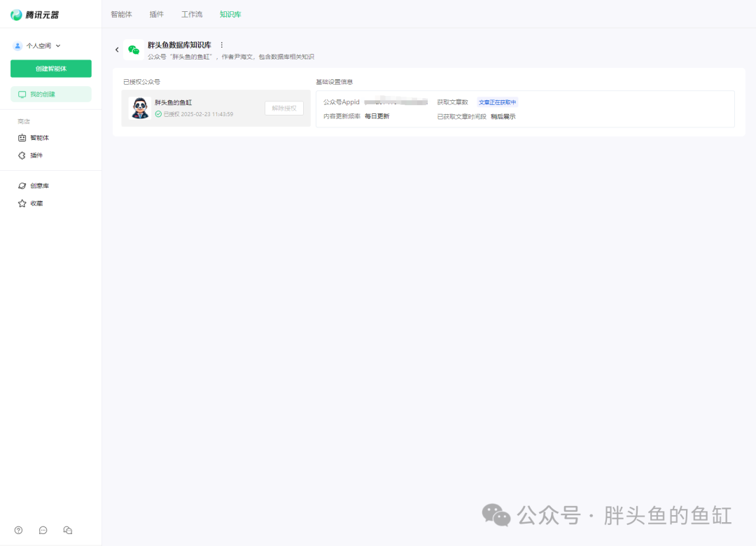
Task: Click the 个人空间 user avatar icon
Action: 17,45
